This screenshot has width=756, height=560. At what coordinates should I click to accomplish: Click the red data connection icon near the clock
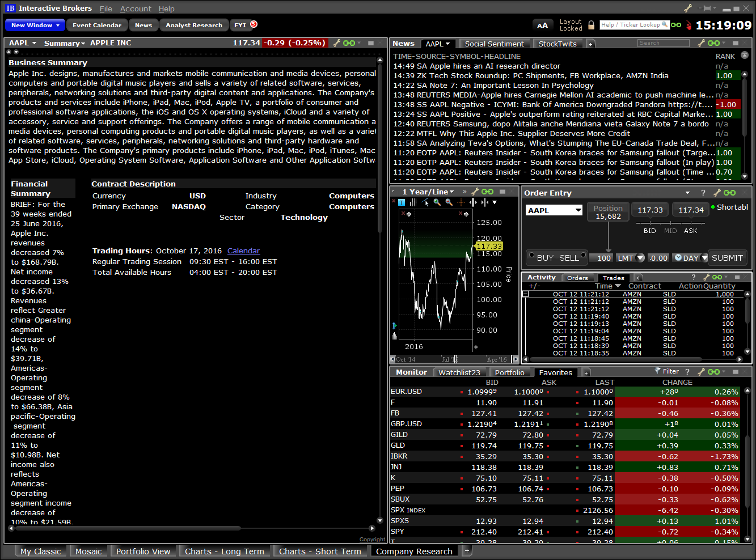[x=689, y=24]
